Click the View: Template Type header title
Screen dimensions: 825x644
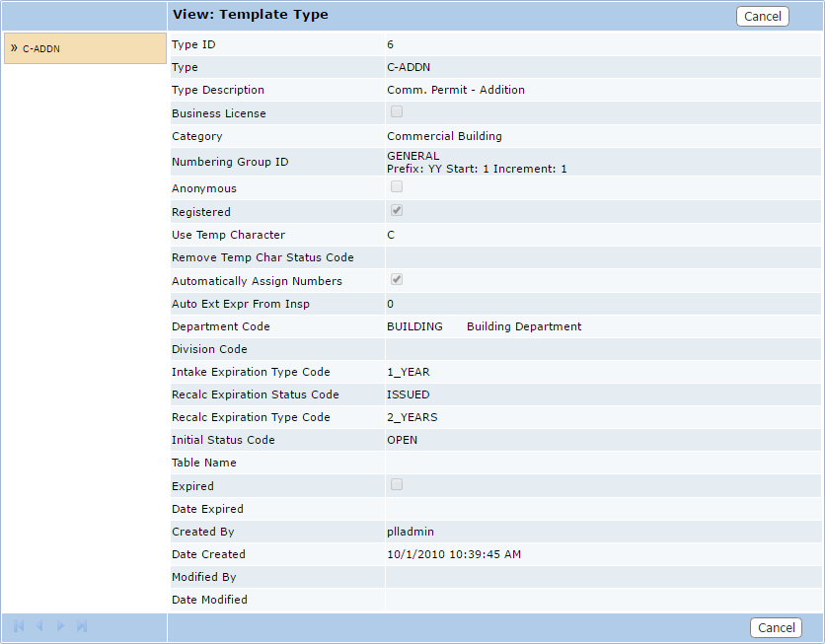[x=251, y=15]
